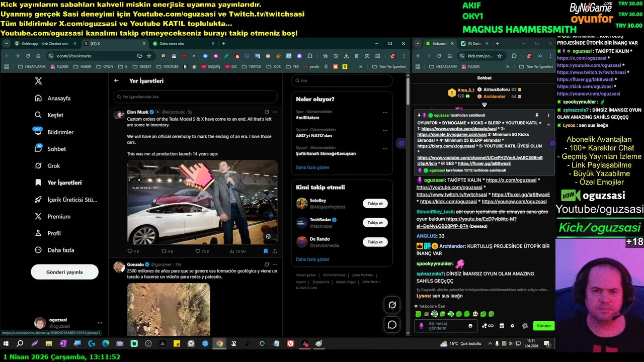The height and width of the screenshot is (362, 644).
Task: Open Windows search from taskbar
Action: 20,344
